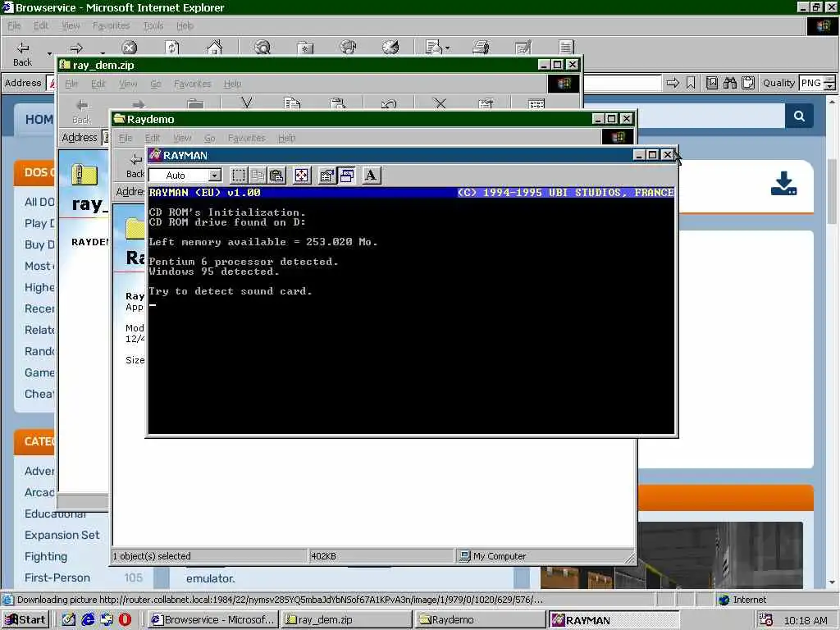This screenshot has height=630, width=840.
Task: Click Raydemo taskbar button
Action: (480, 620)
